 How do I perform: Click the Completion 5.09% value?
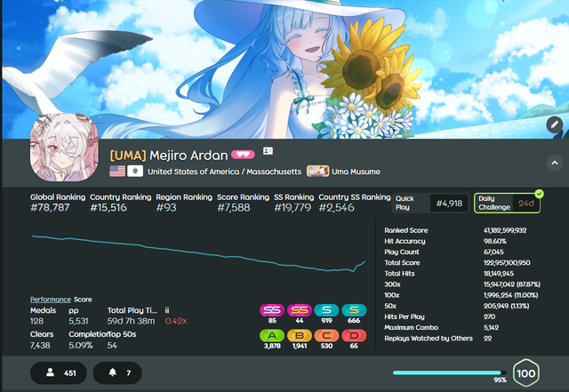pos(81,345)
